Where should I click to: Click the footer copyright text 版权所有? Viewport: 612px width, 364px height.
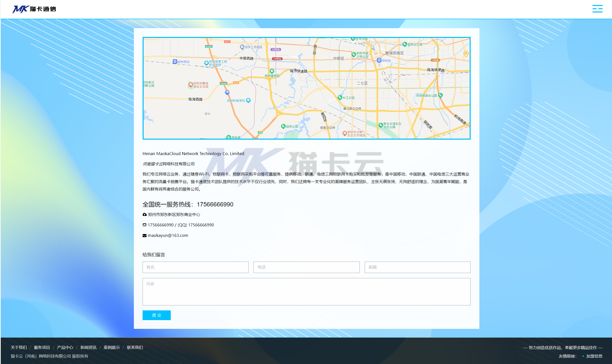[80, 356]
